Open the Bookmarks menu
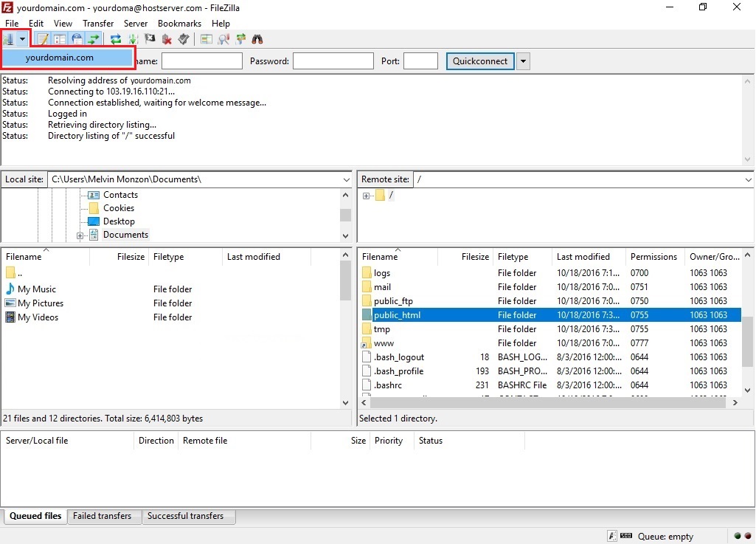 coord(179,23)
